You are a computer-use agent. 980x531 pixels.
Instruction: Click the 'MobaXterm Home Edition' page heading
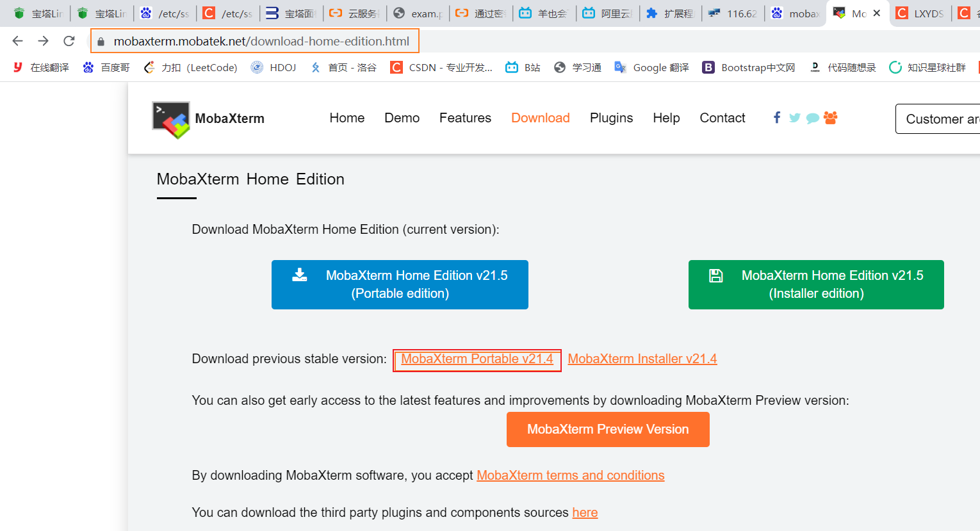(x=250, y=179)
